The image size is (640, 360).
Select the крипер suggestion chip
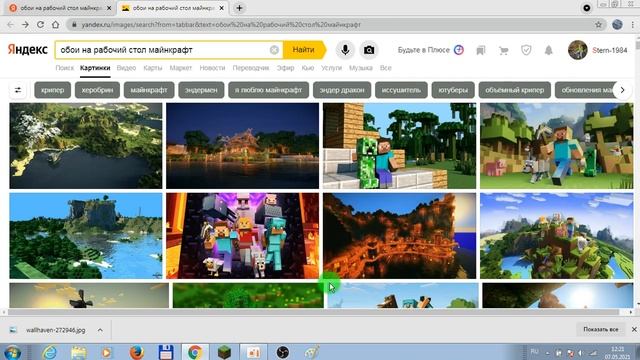52,90
